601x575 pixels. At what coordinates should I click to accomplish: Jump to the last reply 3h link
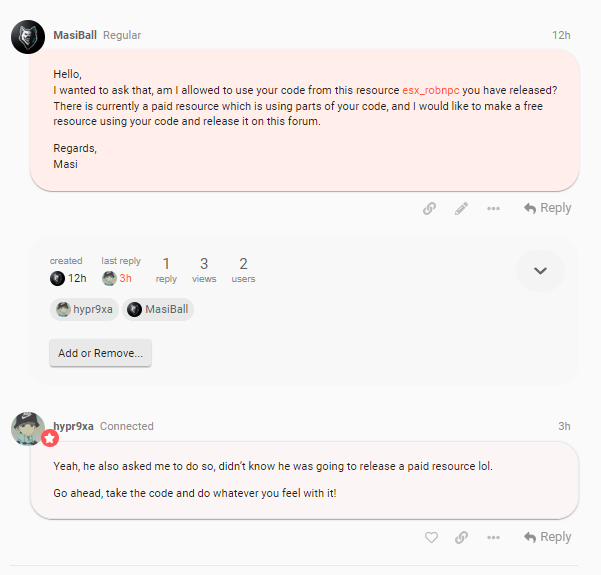[117, 278]
